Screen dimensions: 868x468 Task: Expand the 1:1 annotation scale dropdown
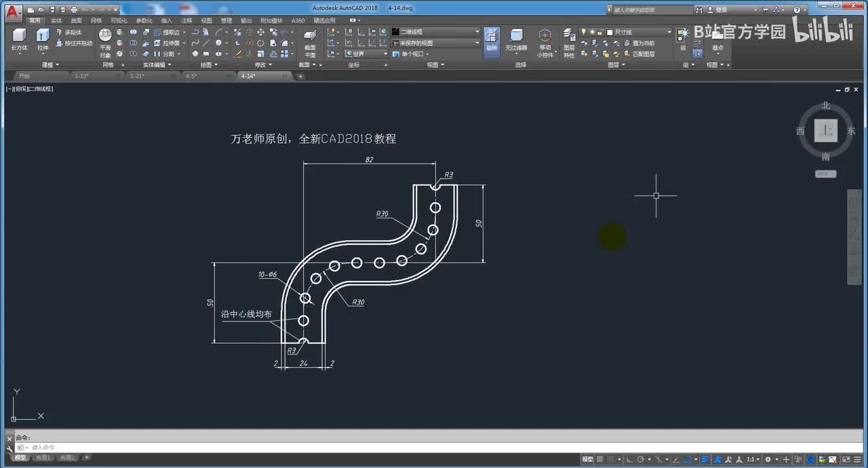coord(753,459)
